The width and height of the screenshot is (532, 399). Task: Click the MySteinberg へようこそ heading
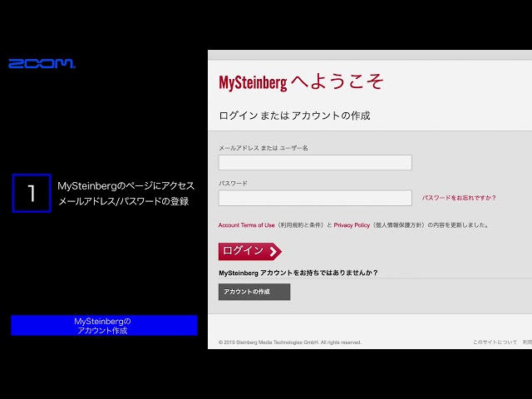(301, 82)
